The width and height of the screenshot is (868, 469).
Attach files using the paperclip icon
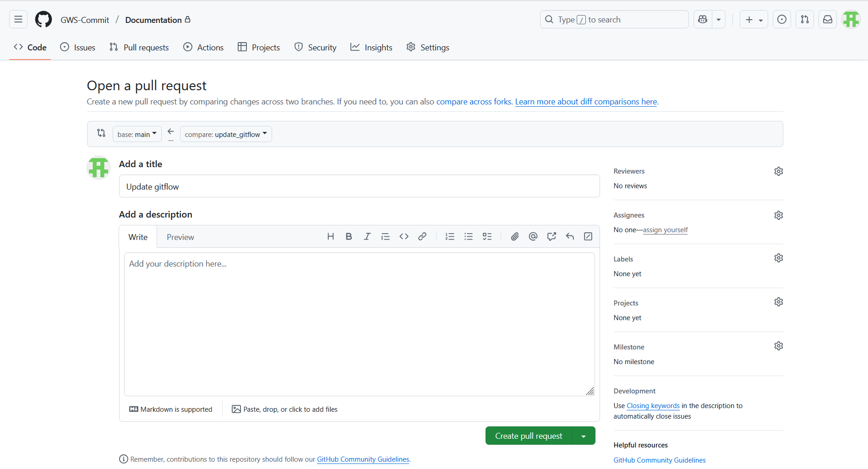[515, 236]
